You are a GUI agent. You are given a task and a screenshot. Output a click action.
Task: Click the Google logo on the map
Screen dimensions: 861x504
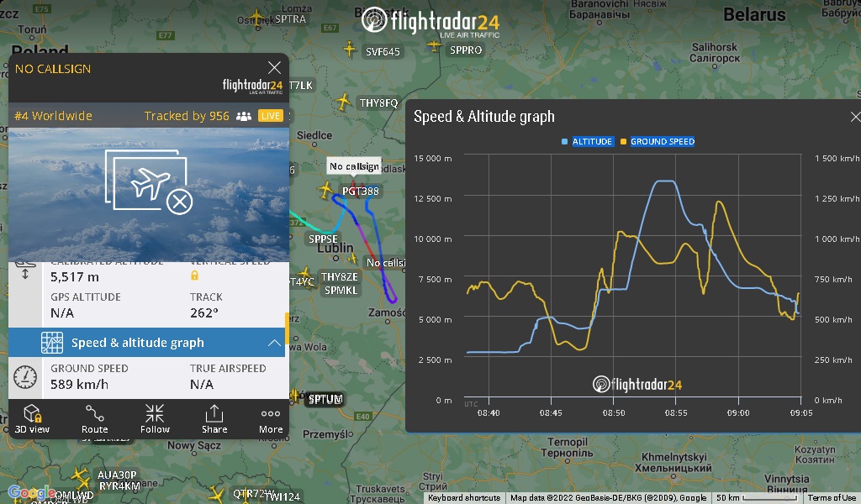click(31, 492)
